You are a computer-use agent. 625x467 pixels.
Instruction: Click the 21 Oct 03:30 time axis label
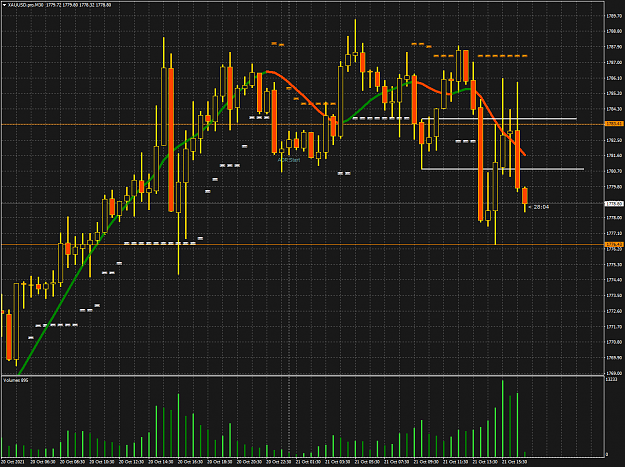pyautogui.click(x=338, y=462)
